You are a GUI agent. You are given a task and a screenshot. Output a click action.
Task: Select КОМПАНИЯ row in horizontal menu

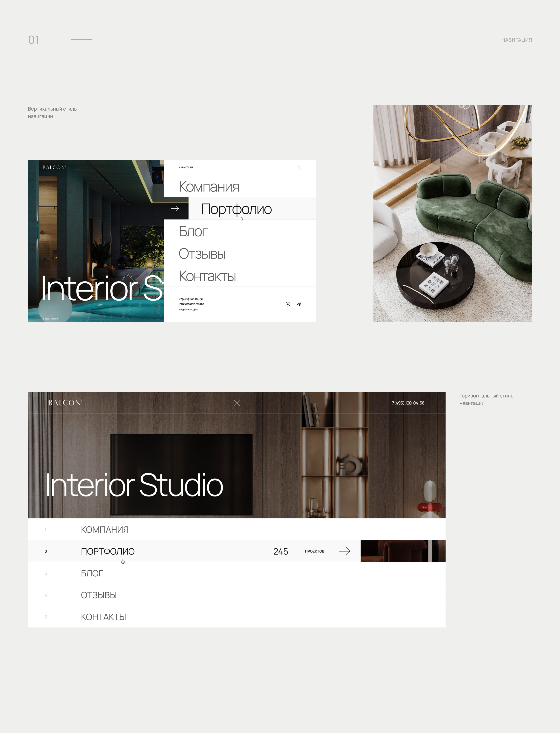[x=105, y=529]
